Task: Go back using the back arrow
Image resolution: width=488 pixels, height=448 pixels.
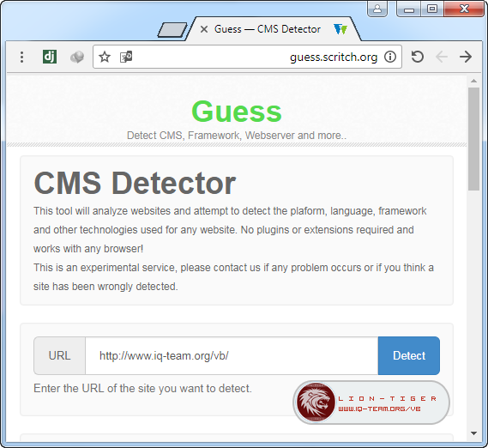Action: (x=442, y=57)
